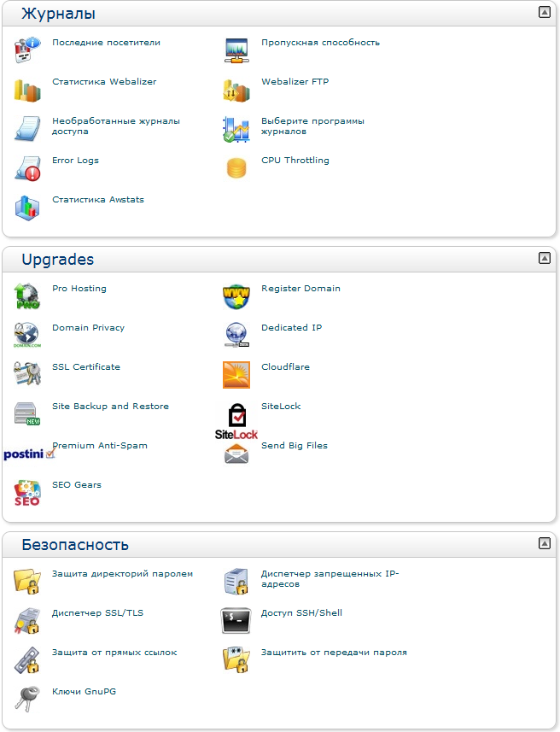
Task: Open the Защита от прямых ссылок link
Action: point(114,653)
